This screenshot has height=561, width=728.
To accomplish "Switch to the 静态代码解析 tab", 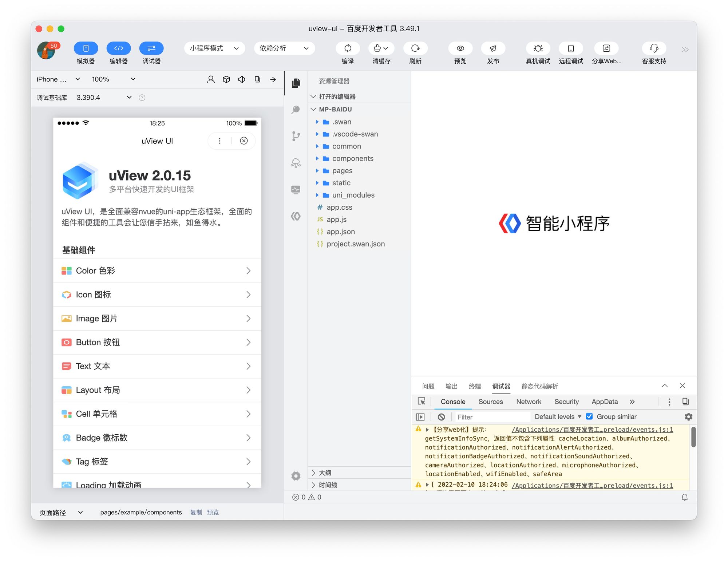I will click(539, 386).
